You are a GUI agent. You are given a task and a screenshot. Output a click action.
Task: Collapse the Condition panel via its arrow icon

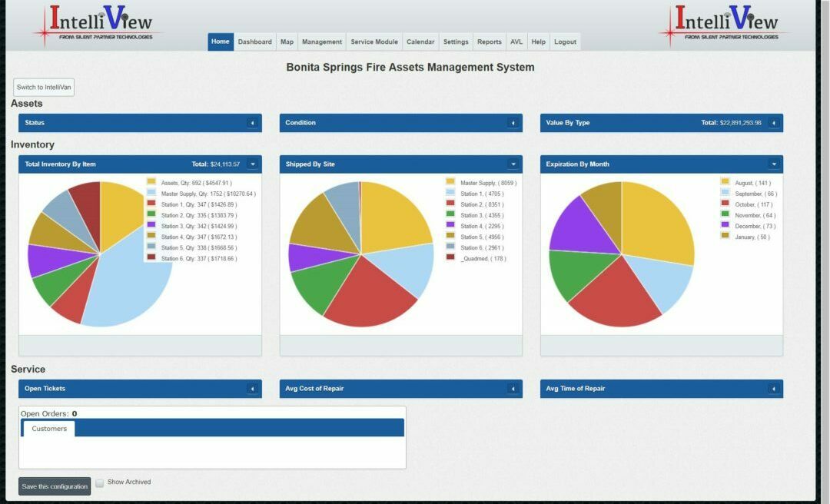513,122
